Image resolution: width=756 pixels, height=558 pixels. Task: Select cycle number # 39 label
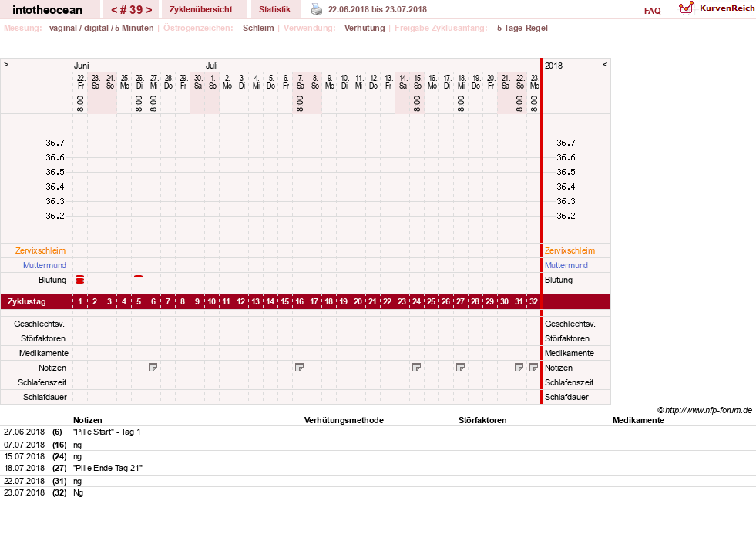tap(132, 10)
